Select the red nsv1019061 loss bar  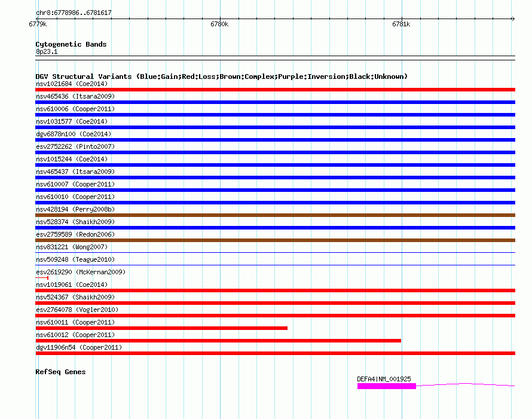pos(275,290)
